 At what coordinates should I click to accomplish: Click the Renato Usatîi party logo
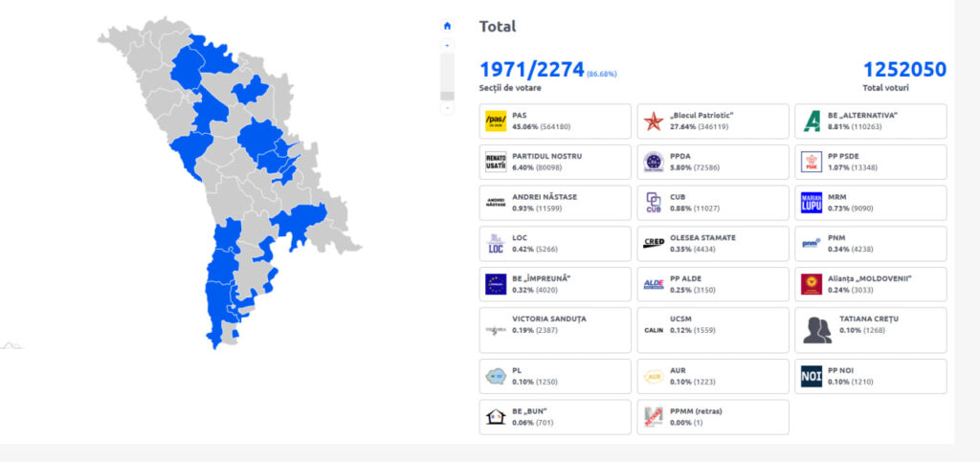click(x=496, y=162)
